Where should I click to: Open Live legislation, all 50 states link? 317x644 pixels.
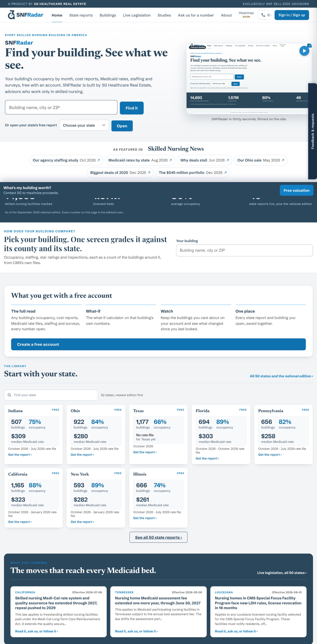(x=282, y=573)
